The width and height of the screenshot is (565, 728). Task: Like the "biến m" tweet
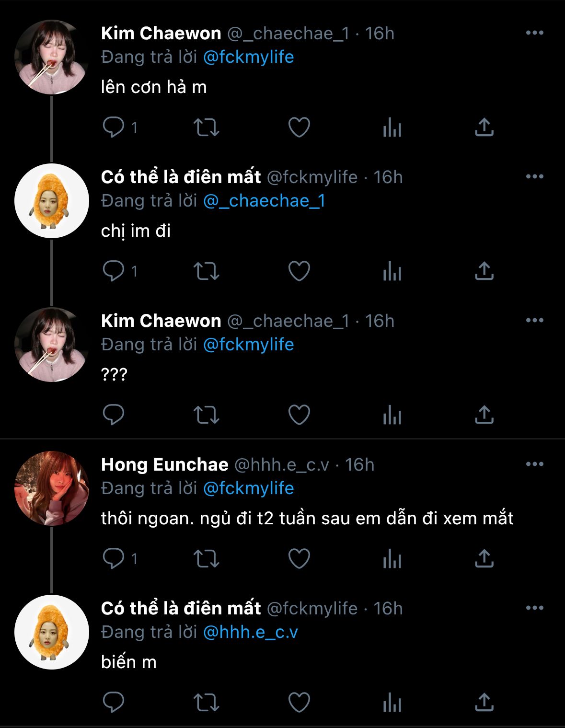299,703
